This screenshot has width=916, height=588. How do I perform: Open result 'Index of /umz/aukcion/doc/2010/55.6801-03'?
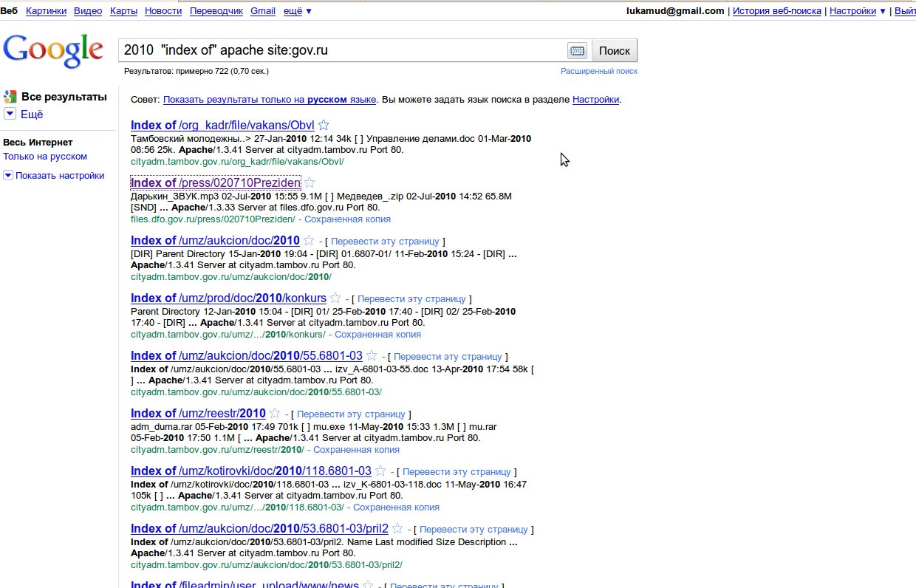pyautogui.click(x=247, y=355)
